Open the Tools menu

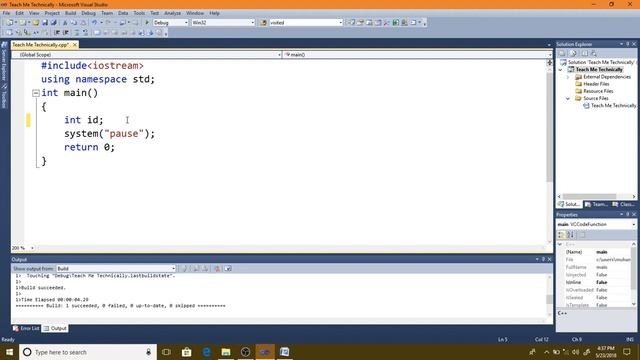pyautogui.click(x=139, y=13)
